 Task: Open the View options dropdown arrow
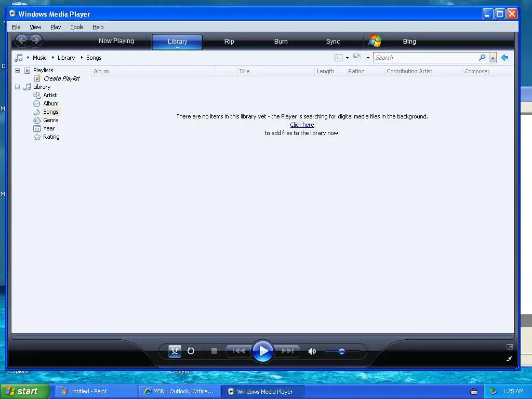coord(368,58)
